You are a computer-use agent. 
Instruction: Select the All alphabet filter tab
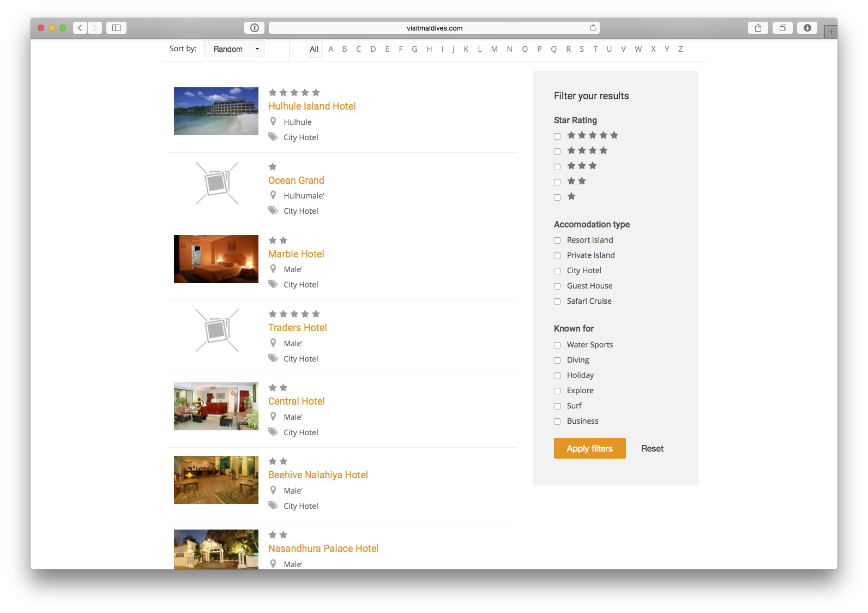[314, 49]
